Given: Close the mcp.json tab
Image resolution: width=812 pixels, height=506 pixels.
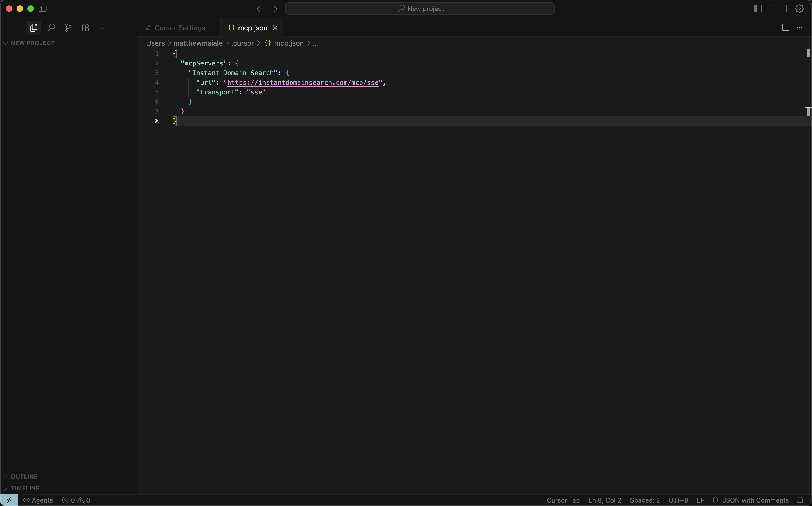Looking at the screenshot, I should click(275, 28).
